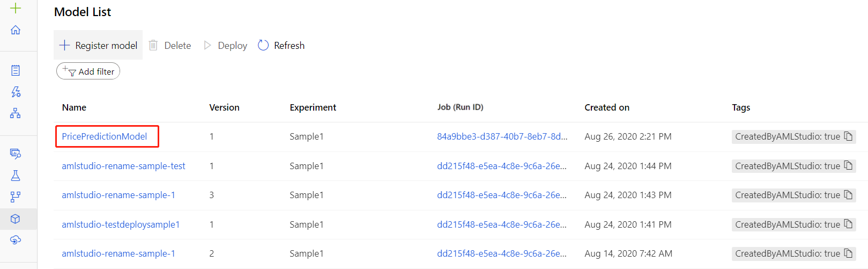Click the Add filter button

pyautogui.click(x=88, y=71)
